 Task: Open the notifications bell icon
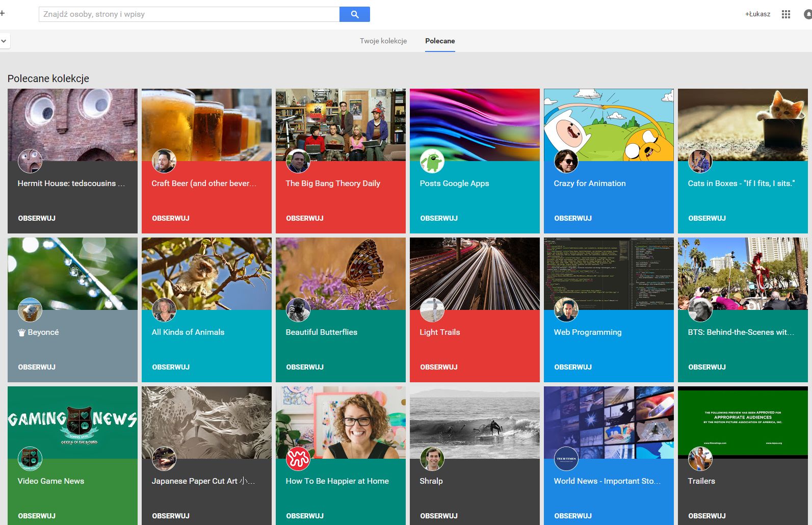click(x=808, y=14)
